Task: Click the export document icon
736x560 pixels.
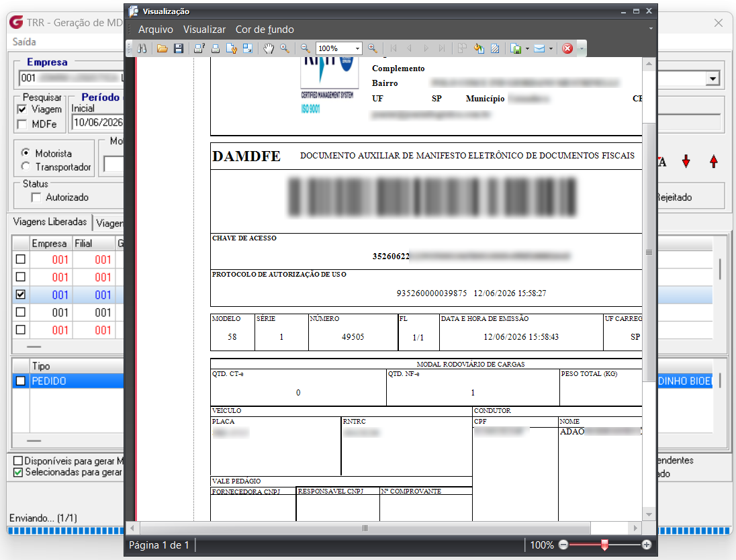Action: tap(516, 48)
